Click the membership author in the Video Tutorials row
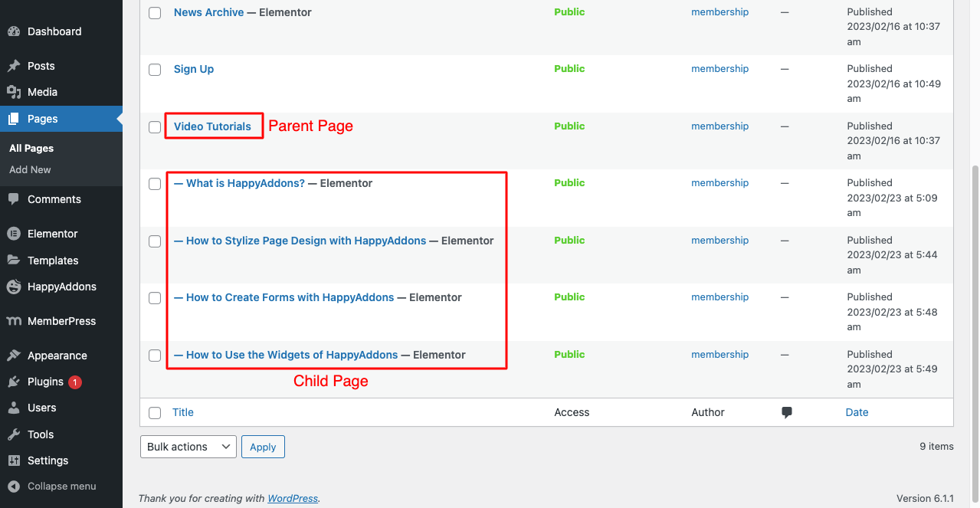 click(719, 126)
